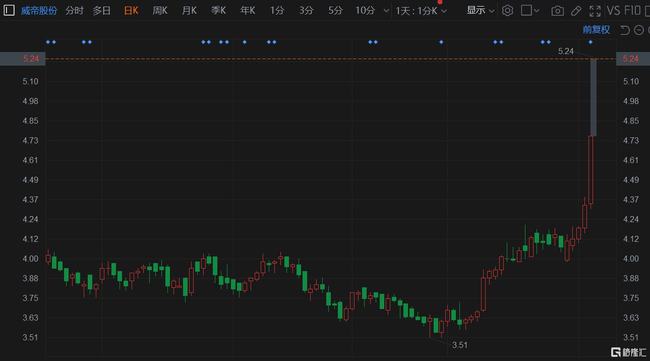Click the undo arrow icon
Image resolution: width=650 pixels, height=361 pixels.
point(625,30)
